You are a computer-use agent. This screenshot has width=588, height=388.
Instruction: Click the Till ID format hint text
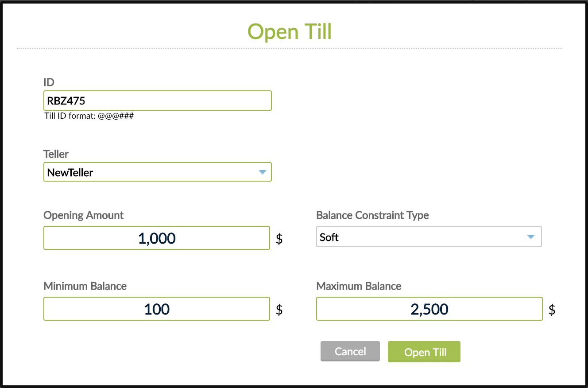89,116
